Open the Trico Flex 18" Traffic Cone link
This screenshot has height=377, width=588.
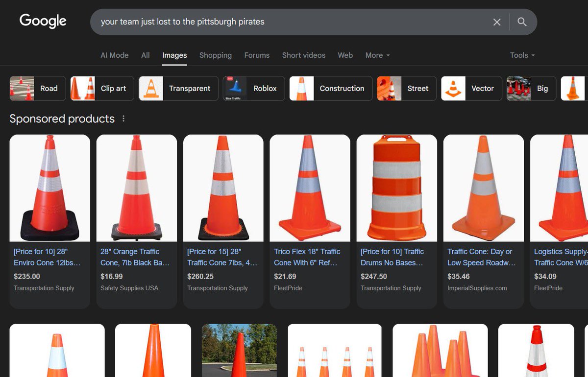(307, 257)
